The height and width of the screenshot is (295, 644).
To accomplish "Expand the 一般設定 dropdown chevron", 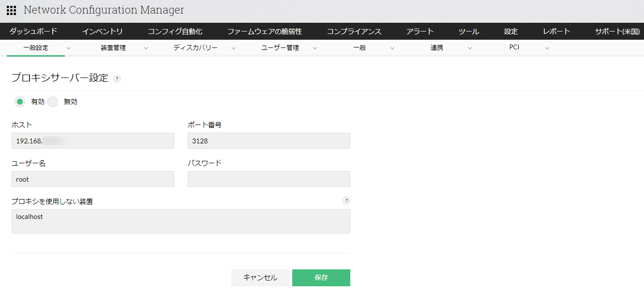I will tap(69, 48).
